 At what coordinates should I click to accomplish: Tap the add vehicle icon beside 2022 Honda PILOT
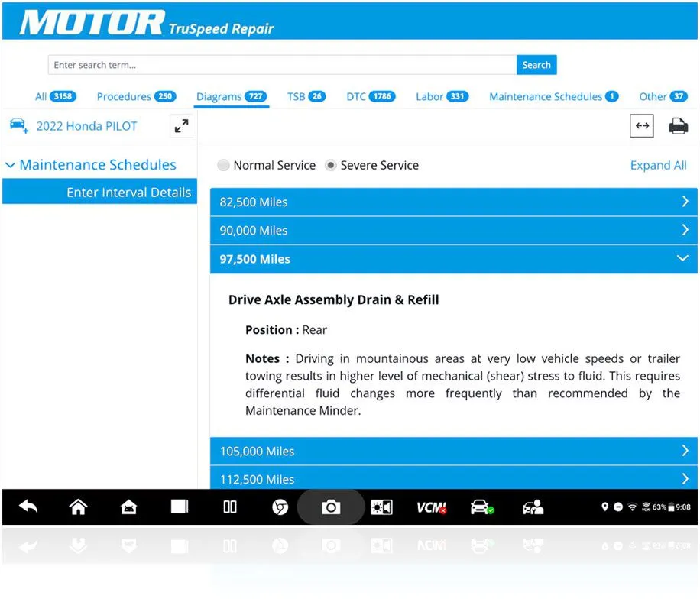[x=18, y=125]
